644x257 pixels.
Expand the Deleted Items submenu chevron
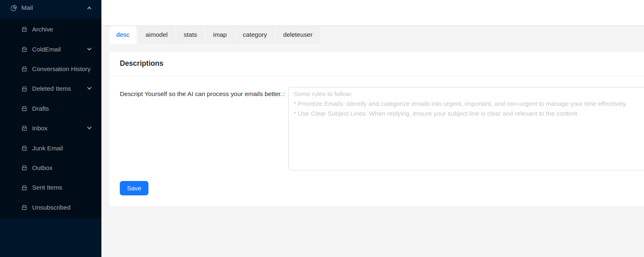point(89,88)
